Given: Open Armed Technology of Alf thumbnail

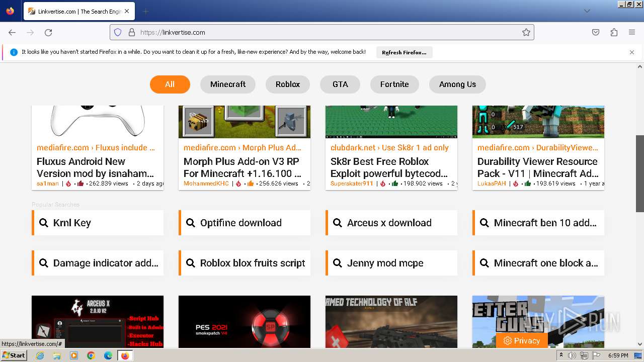Looking at the screenshot, I should point(391,322).
